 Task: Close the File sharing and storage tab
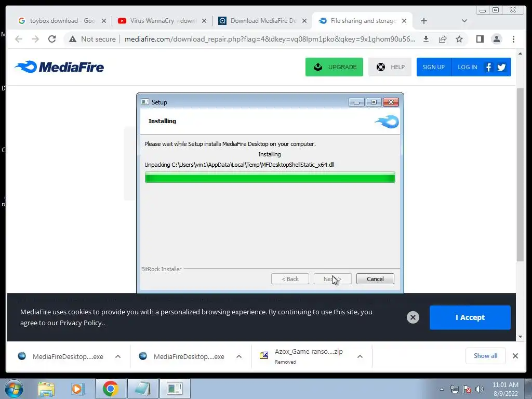(404, 21)
